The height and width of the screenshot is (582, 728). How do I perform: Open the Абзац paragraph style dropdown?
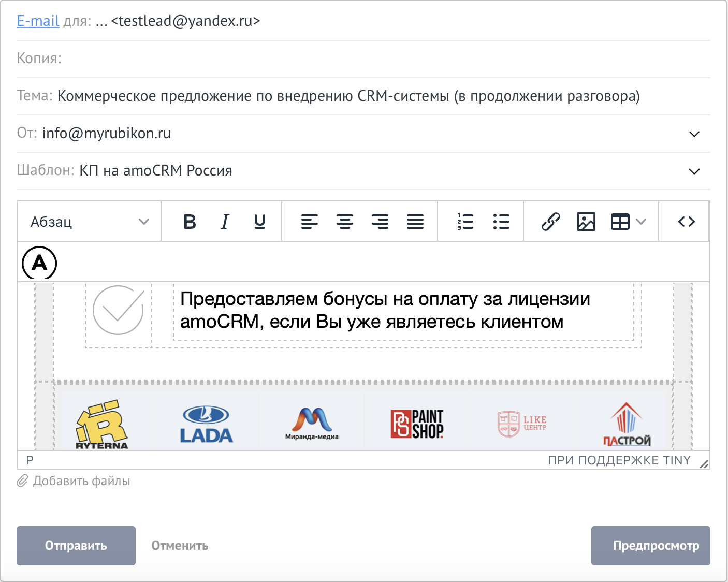point(90,222)
